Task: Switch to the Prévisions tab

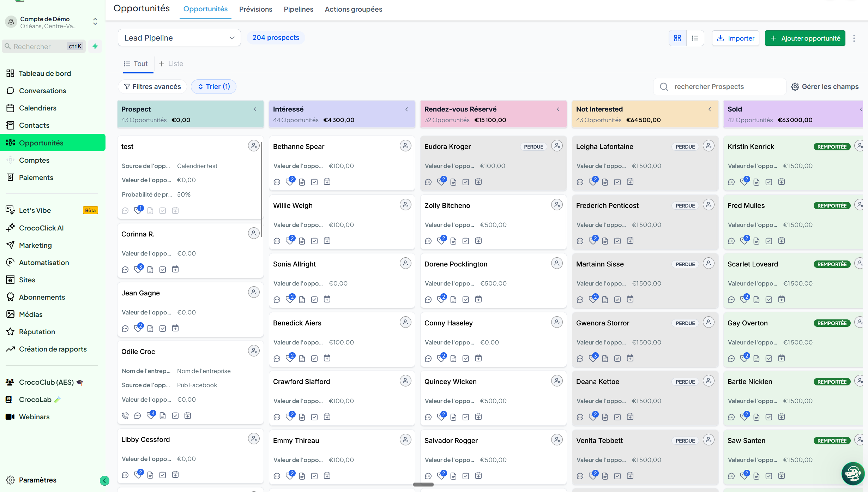Action: click(255, 9)
